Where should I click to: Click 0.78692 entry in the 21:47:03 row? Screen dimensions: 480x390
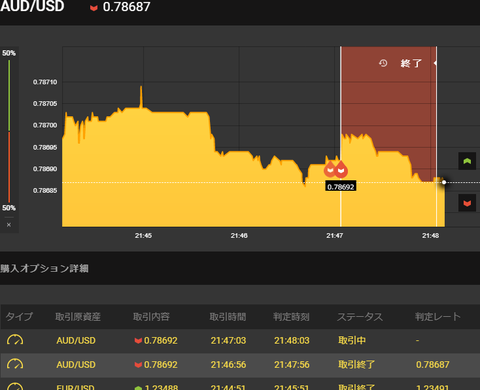[x=156, y=340]
